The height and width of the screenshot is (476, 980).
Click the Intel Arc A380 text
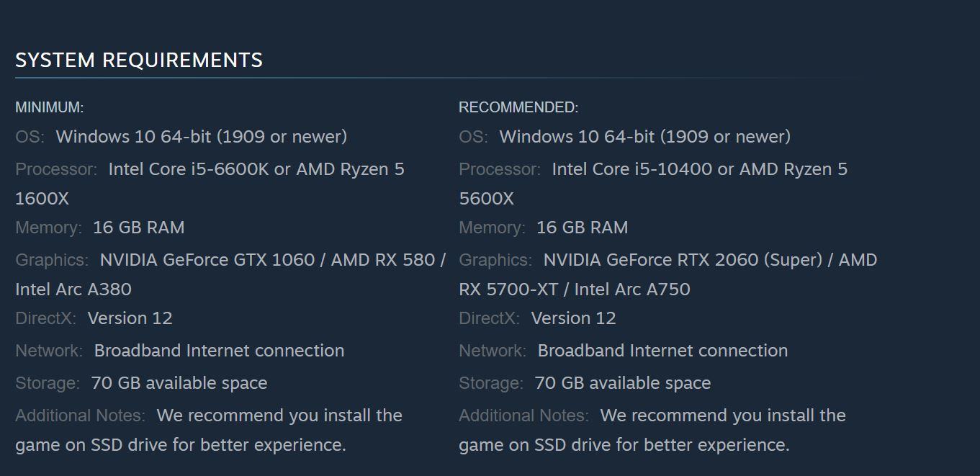point(73,289)
